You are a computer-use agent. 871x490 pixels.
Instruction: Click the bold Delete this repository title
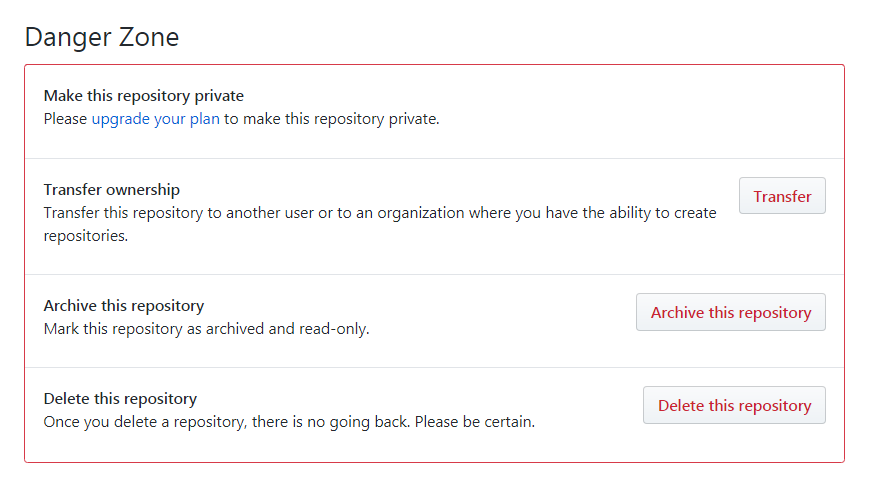click(x=120, y=398)
